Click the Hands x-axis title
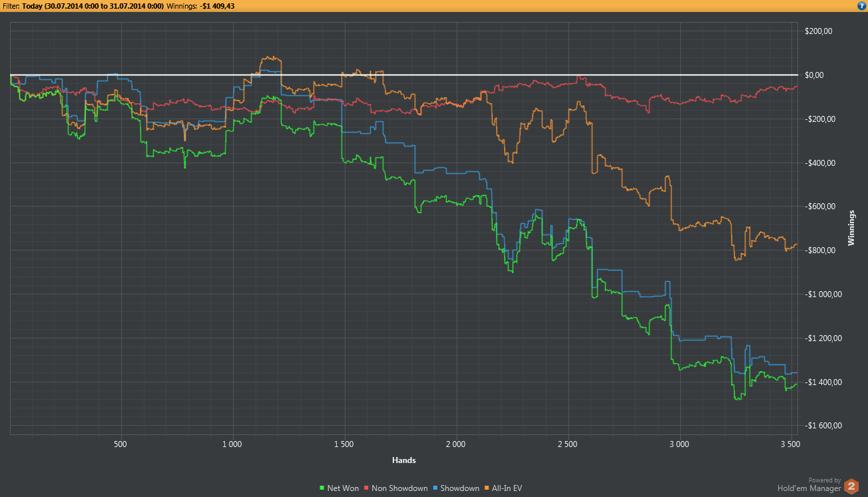 click(x=404, y=460)
